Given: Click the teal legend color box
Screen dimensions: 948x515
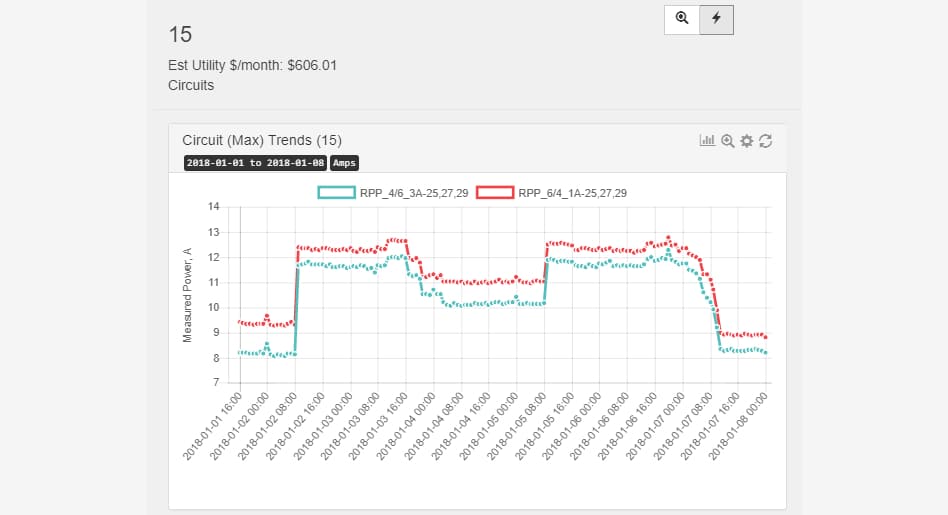Looking at the screenshot, I should pos(336,193).
